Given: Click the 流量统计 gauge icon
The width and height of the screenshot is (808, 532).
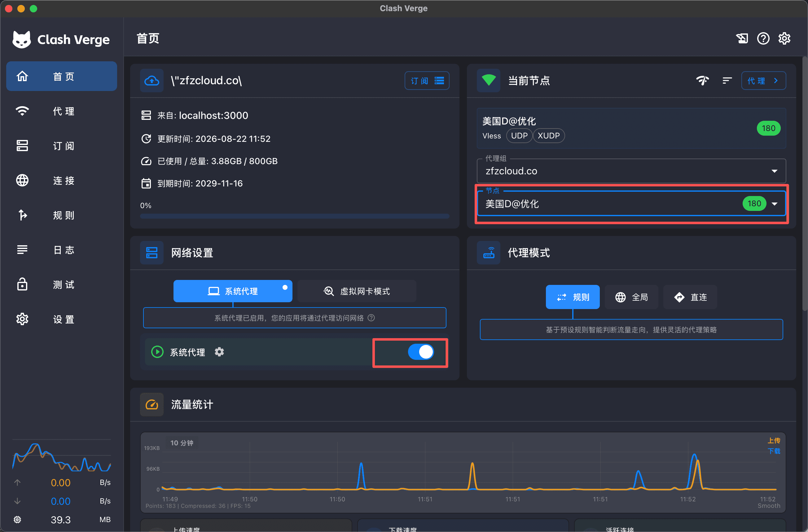Looking at the screenshot, I should point(151,404).
